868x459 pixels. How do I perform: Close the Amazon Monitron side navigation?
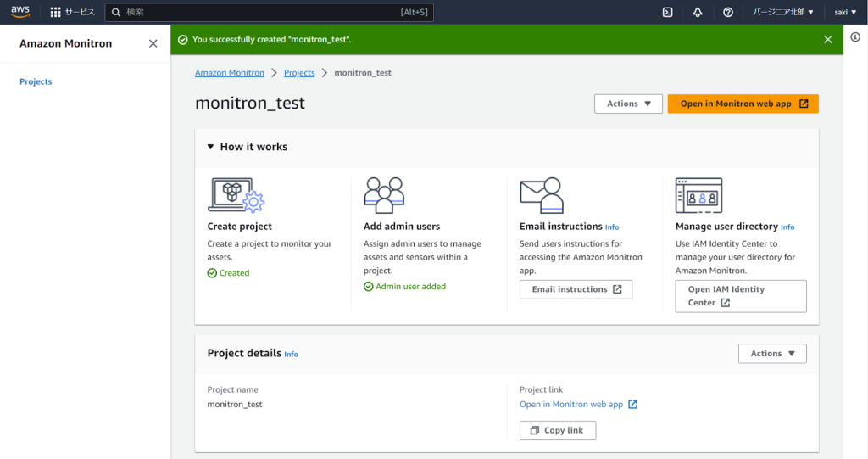pyautogui.click(x=153, y=43)
